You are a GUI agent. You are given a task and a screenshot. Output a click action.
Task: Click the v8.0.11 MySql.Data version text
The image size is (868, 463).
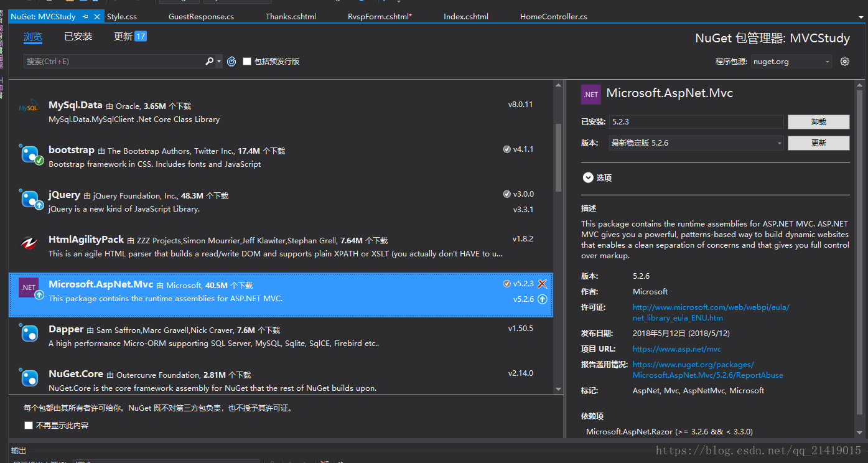[521, 105]
